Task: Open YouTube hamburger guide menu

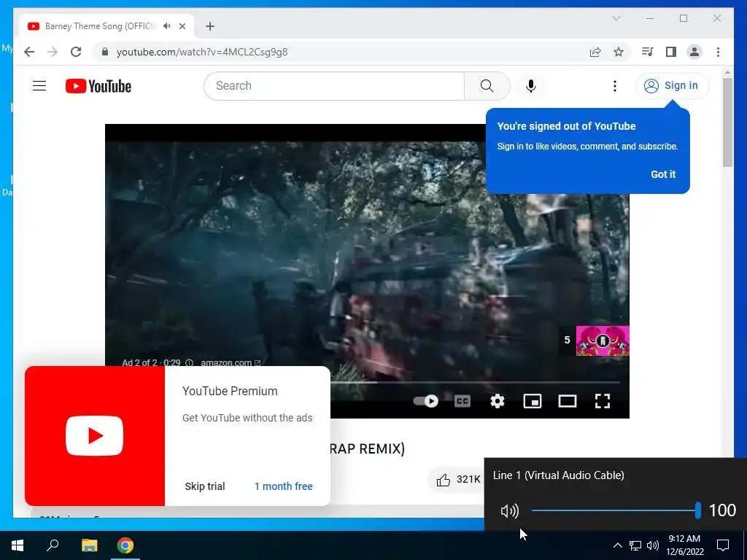Action: pos(39,86)
